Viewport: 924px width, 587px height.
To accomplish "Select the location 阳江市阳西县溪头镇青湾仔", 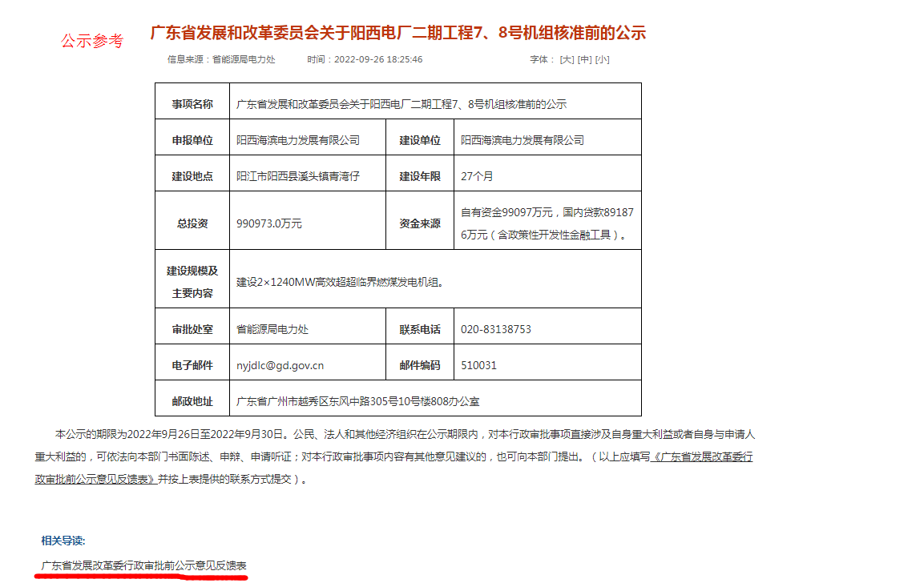I will pos(297,176).
